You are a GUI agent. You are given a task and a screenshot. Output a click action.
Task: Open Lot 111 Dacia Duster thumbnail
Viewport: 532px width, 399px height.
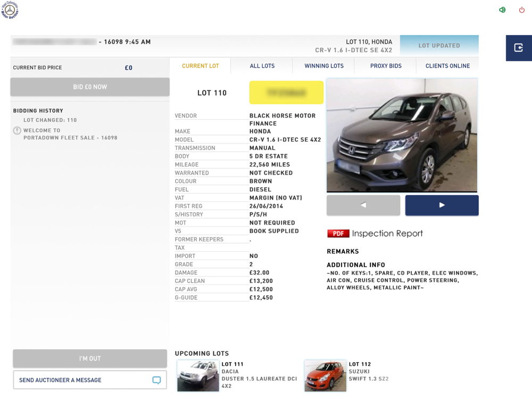click(198, 376)
